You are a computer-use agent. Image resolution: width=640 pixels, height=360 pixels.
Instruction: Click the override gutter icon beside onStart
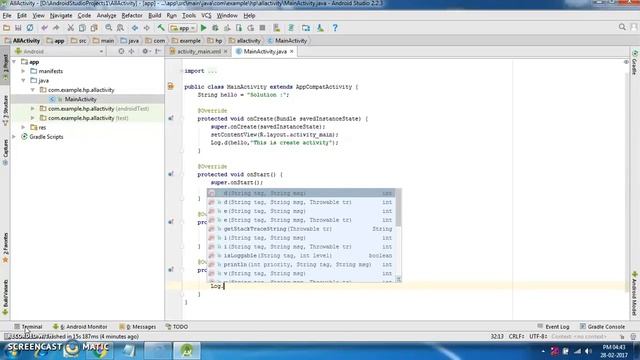[171, 174]
